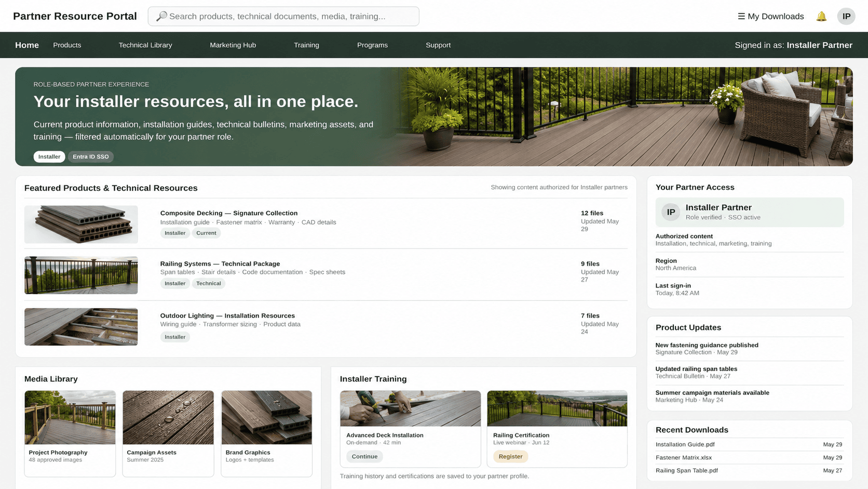Click the Installer pill in hero banner
The height and width of the screenshot is (489, 868).
(x=49, y=156)
